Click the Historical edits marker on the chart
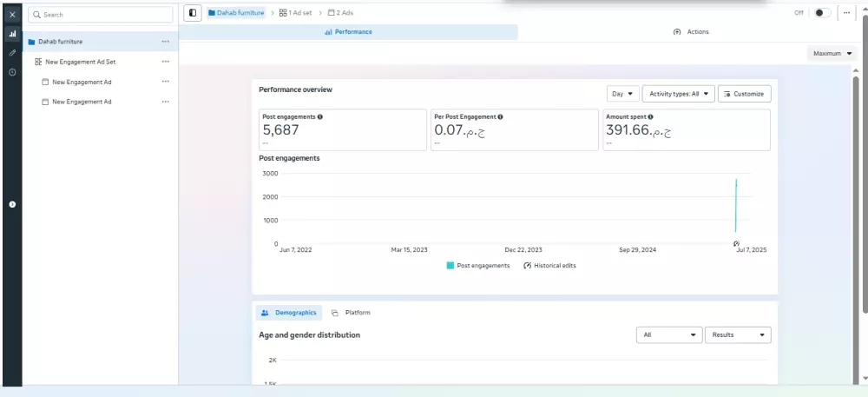 [x=736, y=243]
